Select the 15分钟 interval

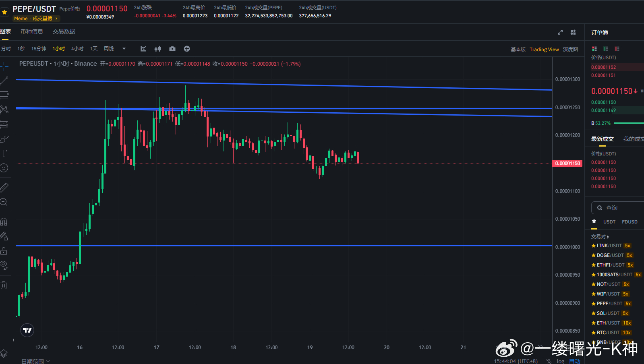(39, 49)
